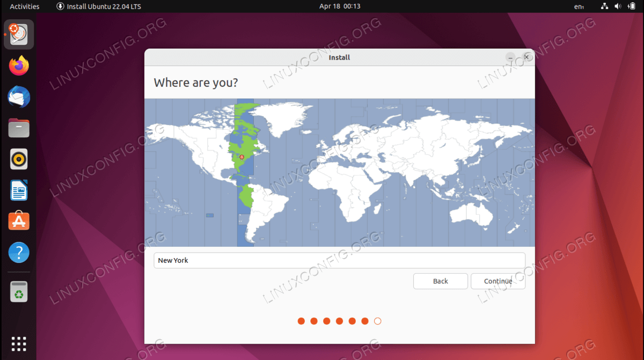Image resolution: width=644 pixels, height=360 pixels.
Task: Launch Rhythmbox music player
Action: click(x=19, y=159)
